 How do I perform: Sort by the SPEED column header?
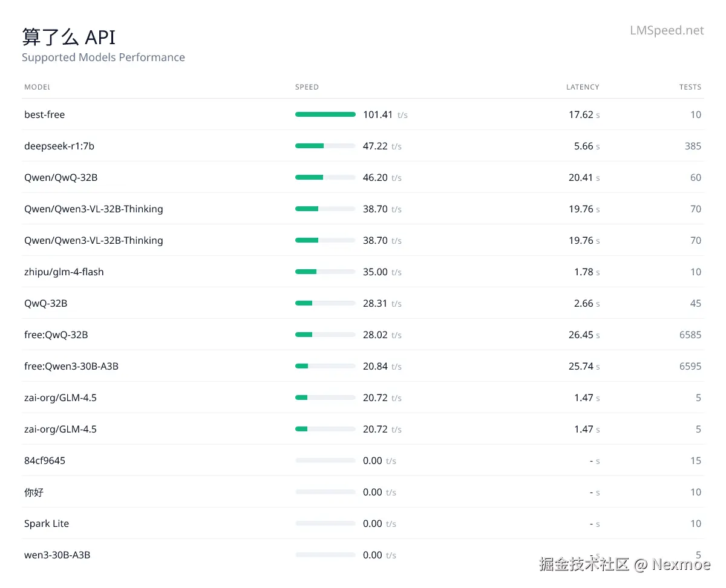pyautogui.click(x=307, y=87)
